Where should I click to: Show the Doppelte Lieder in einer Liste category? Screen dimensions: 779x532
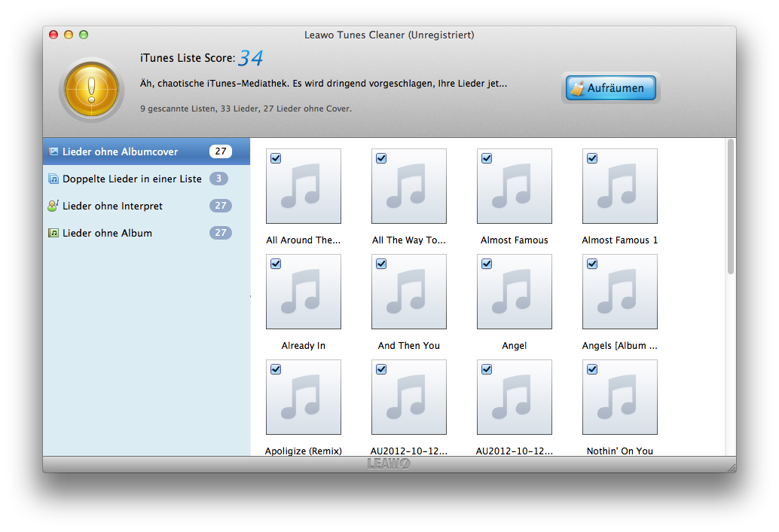132,179
